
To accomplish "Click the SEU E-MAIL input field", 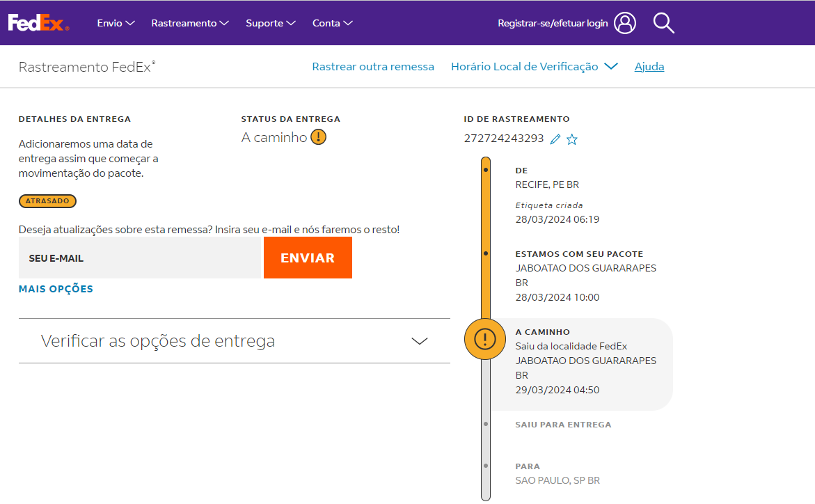I will tap(140, 258).
